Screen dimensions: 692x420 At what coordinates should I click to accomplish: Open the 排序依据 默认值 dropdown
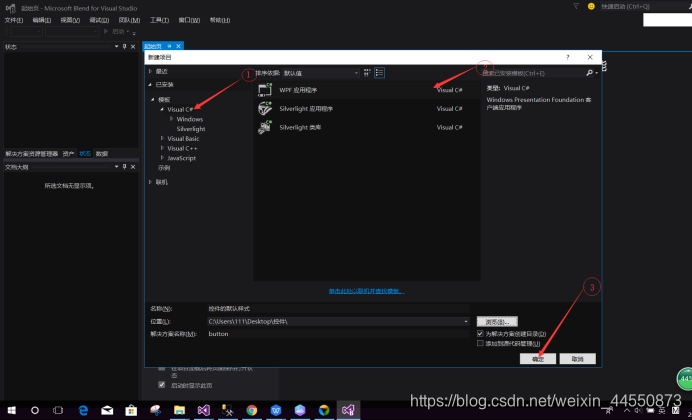[321, 73]
